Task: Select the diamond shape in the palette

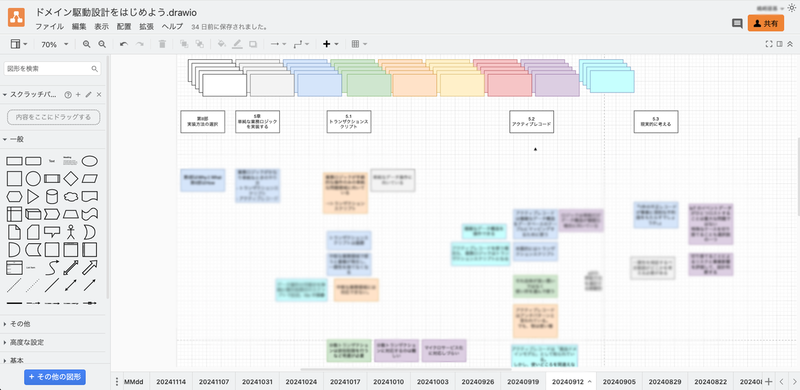Action: coord(71,179)
